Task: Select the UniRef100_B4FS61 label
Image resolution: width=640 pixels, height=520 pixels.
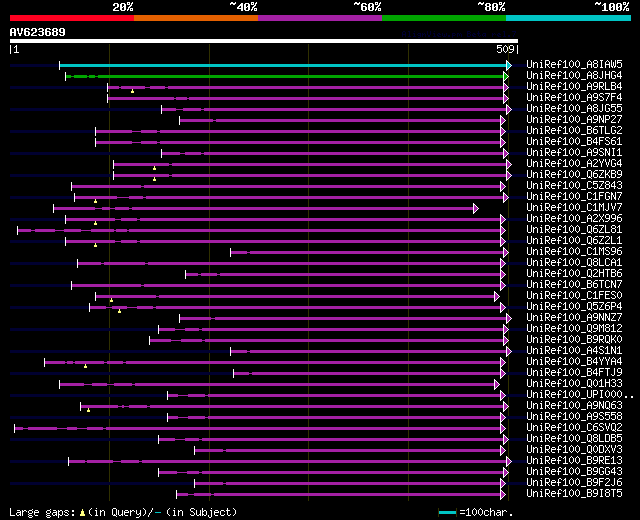Action: [x=574, y=142]
